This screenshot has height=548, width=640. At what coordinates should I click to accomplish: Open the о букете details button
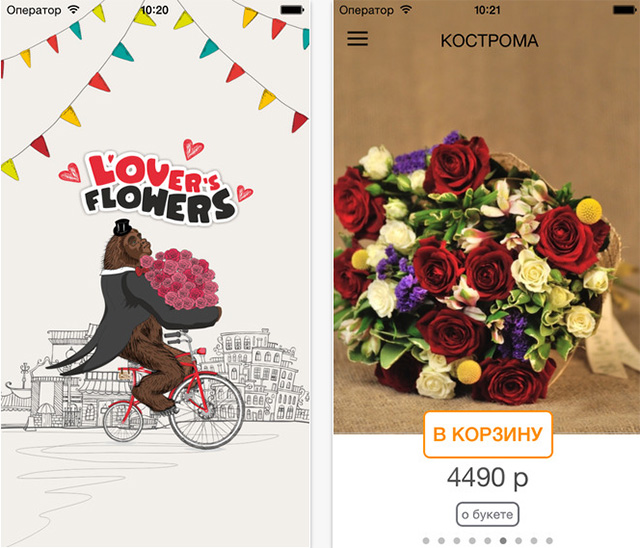tap(487, 515)
